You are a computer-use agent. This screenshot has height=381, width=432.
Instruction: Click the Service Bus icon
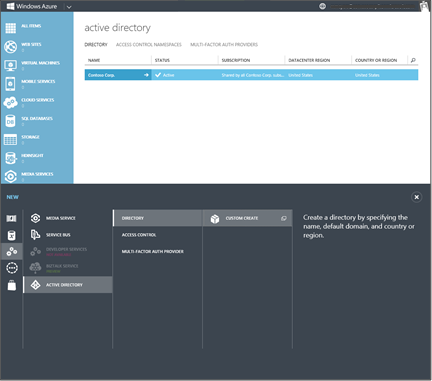coord(35,235)
